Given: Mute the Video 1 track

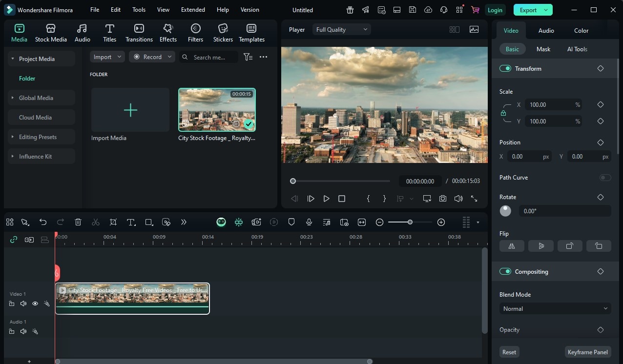Looking at the screenshot, I should (x=23, y=303).
